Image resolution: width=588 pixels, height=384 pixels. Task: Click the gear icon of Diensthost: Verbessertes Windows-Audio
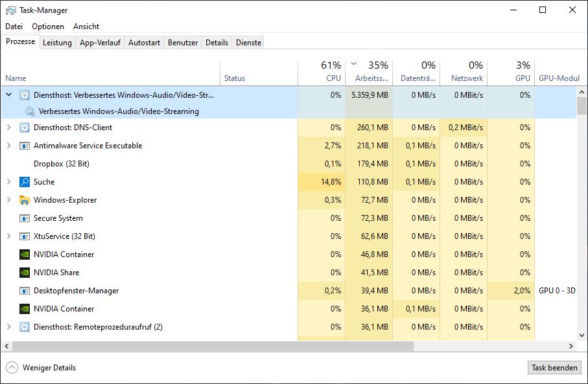pos(25,95)
